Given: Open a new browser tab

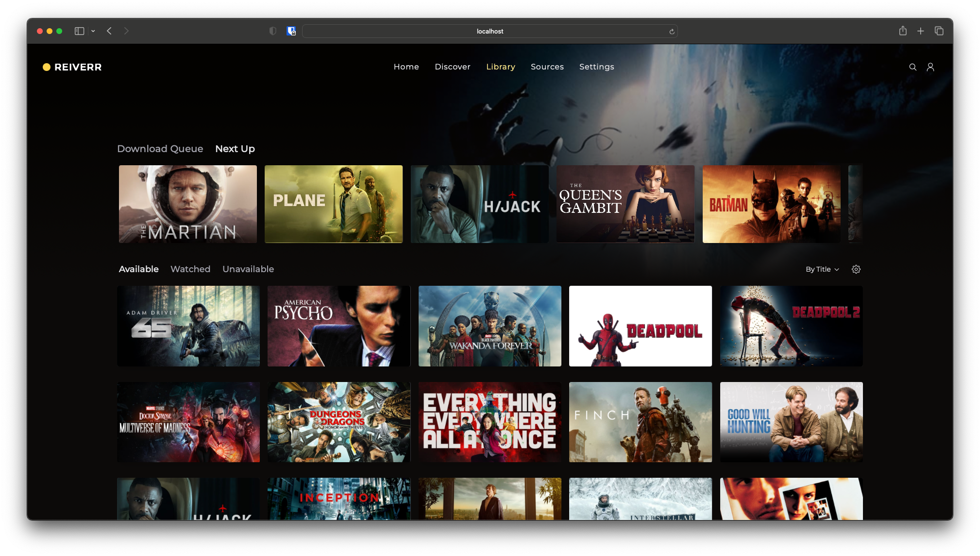Looking at the screenshot, I should coord(920,31).
